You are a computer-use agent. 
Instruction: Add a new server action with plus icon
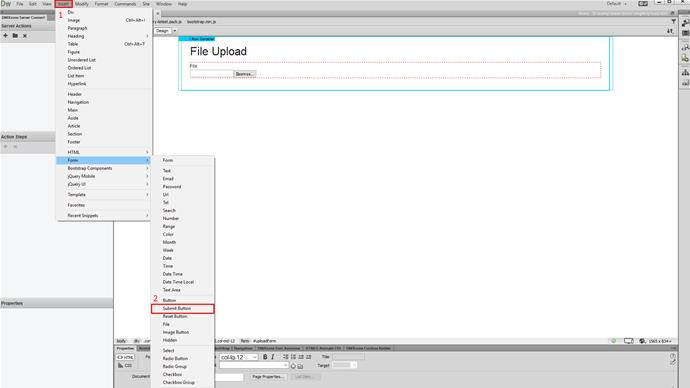[6, 36]
